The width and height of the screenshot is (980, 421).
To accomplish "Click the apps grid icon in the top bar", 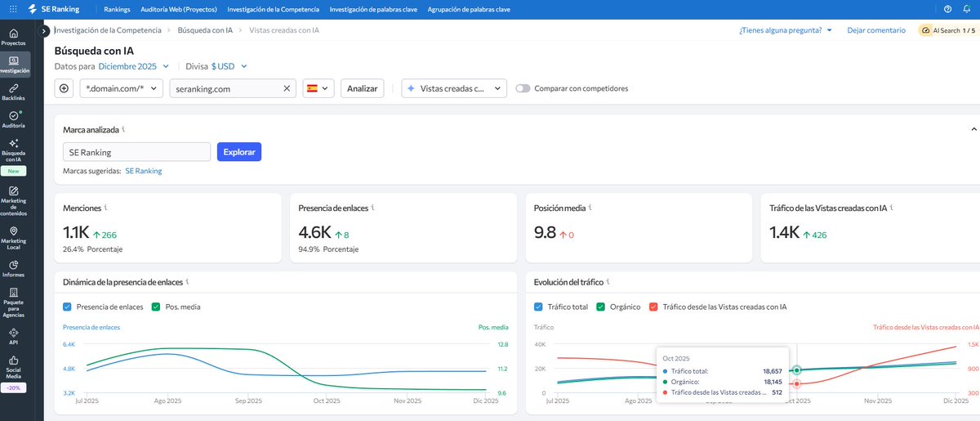I will pyautogui.click(x=12, y=8).
